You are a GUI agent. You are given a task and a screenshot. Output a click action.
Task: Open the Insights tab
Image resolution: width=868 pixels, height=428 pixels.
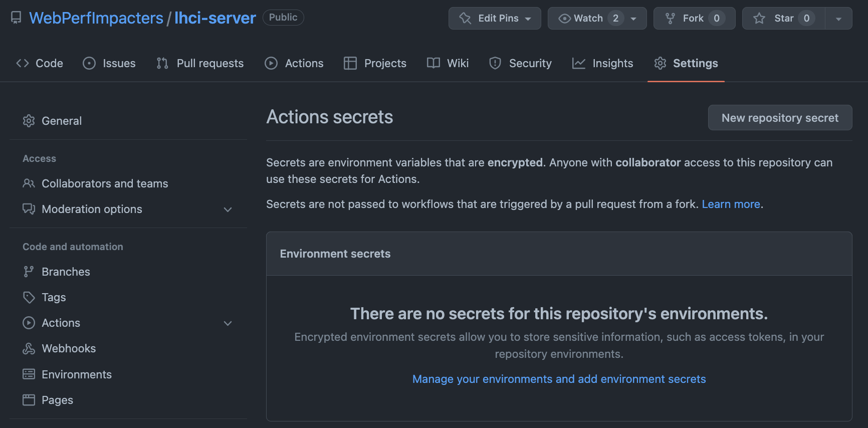[x=603, y=63]
